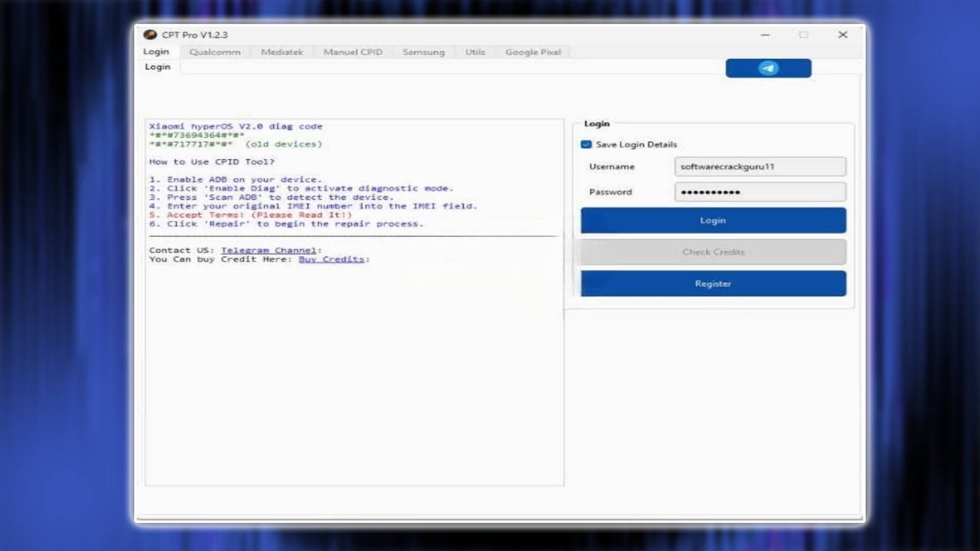Click the main Login tab
This screenshot has height=551, width=980.
point(156,52)
